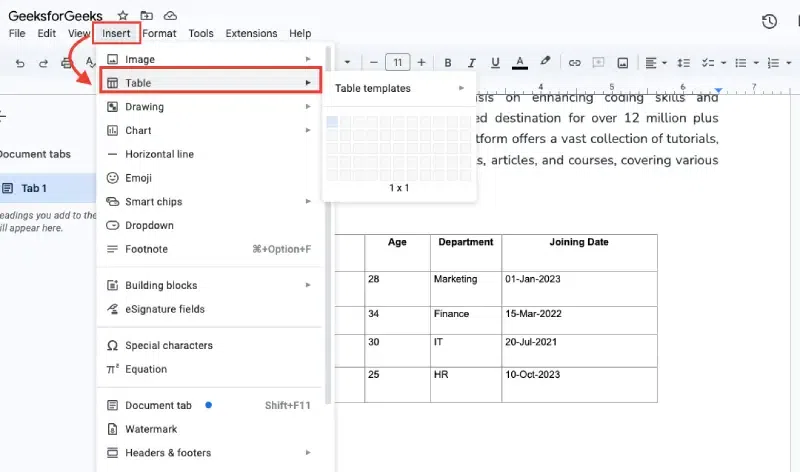The height and width of the screenshot is (472, 800).
Task: Add a comment from toolbar
Action: 598,63
